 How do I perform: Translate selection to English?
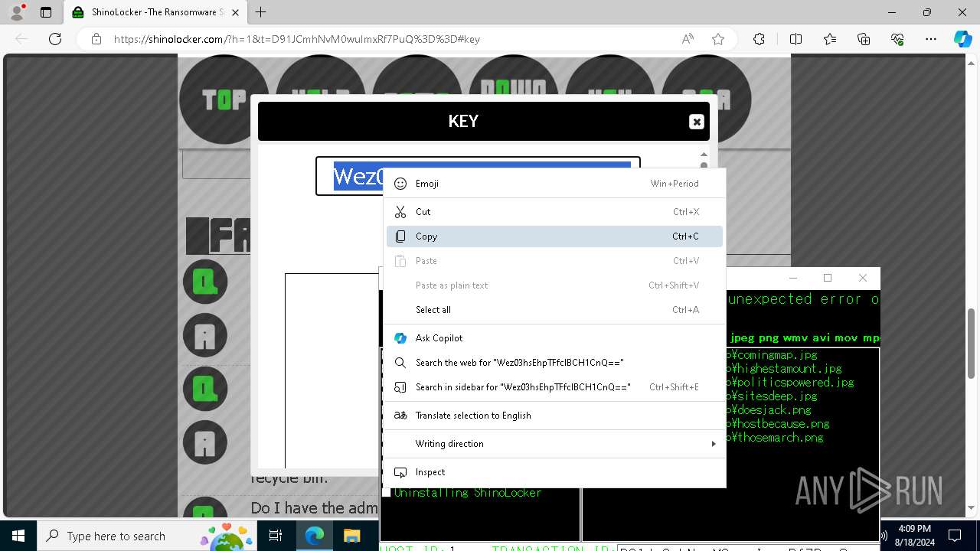[554, 416]
